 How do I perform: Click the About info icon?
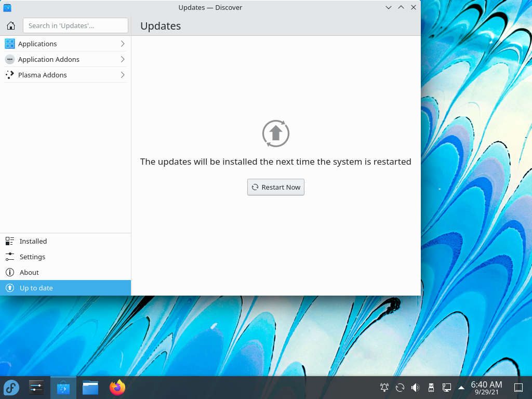(10, 272)
